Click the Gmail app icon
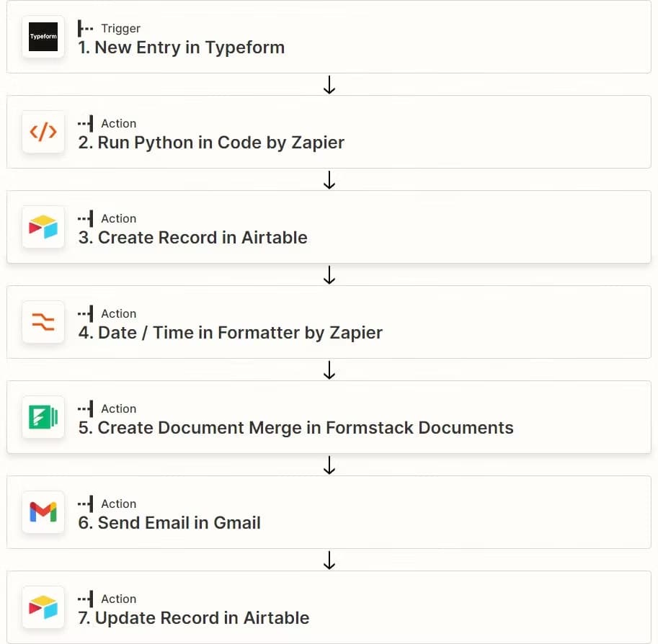 pos(43,512)
